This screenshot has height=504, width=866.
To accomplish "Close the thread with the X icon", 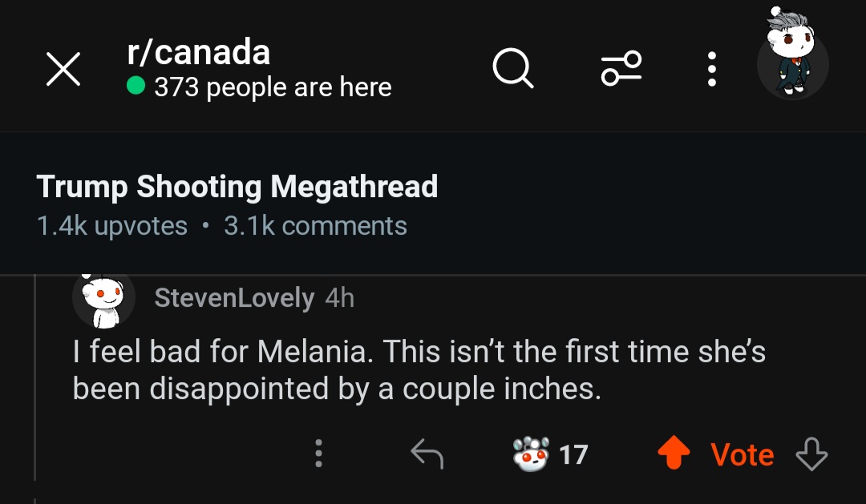I will pyautogui.click(x=63, y=69).
